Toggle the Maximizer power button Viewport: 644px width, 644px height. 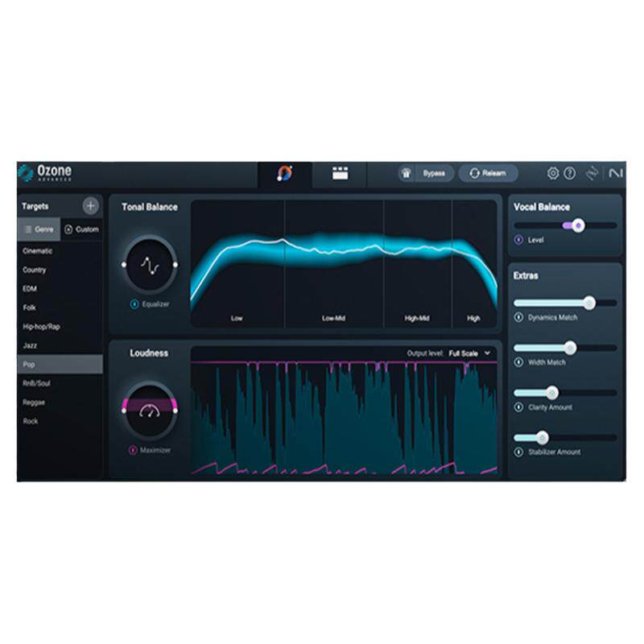click(133, 450)
